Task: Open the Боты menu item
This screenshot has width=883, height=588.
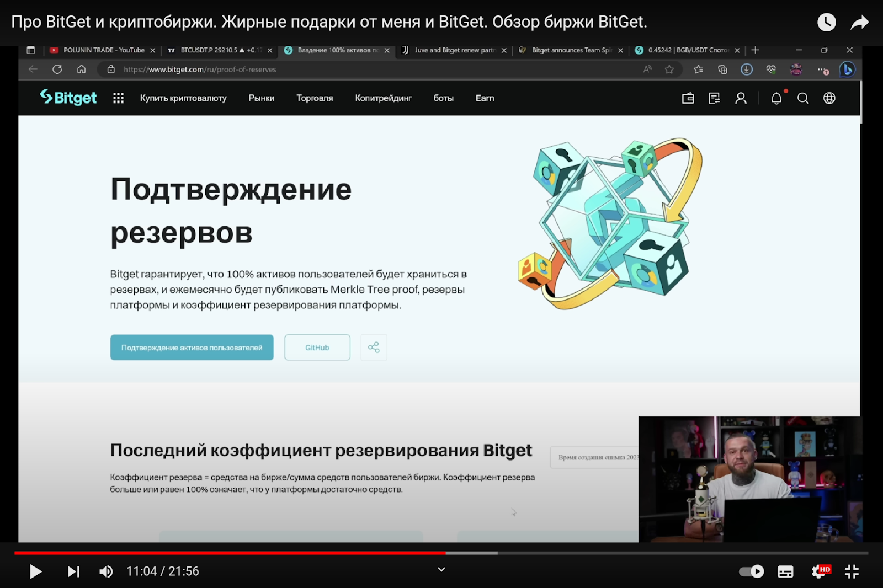Action: tap(443, 98)
